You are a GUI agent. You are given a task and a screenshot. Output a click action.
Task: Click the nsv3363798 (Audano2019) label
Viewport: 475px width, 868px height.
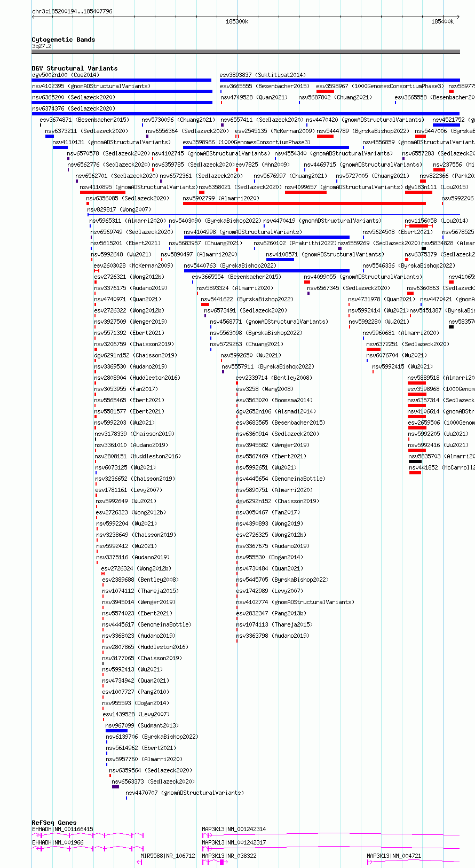[273, 636]
